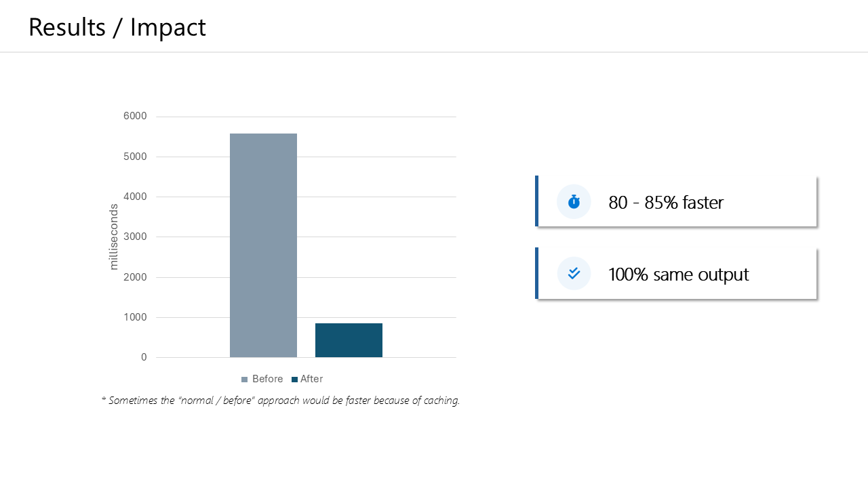Select the "milliseconds" axis title
The image size is (868, 488).
[x=114, y=237]
